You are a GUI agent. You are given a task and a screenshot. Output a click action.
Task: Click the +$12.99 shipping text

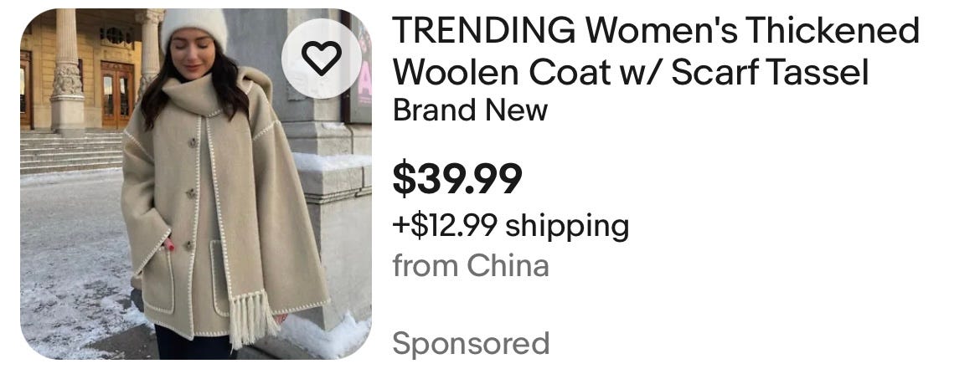pos(511,225)
